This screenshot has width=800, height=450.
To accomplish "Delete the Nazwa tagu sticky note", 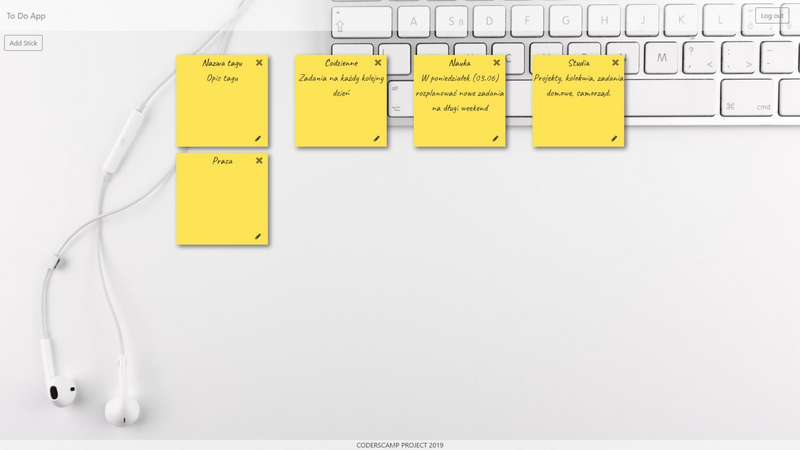I will 259,63.
